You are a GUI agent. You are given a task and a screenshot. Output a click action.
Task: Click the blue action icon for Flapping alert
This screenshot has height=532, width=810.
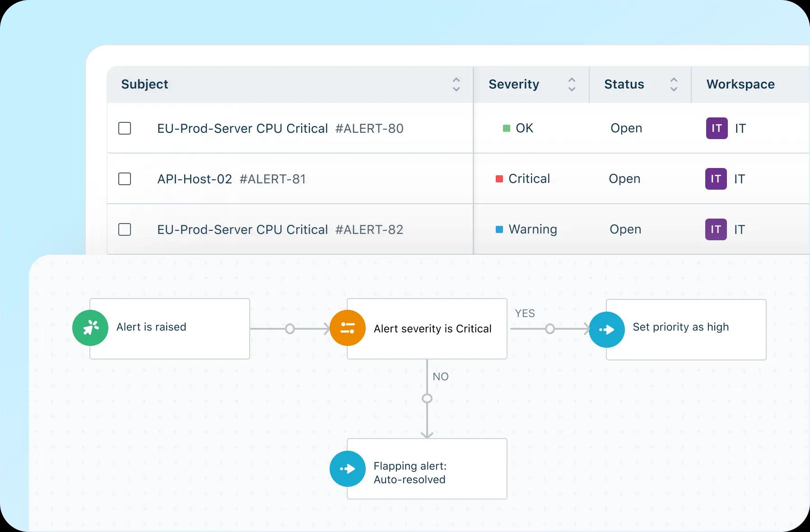click(348, 469)
